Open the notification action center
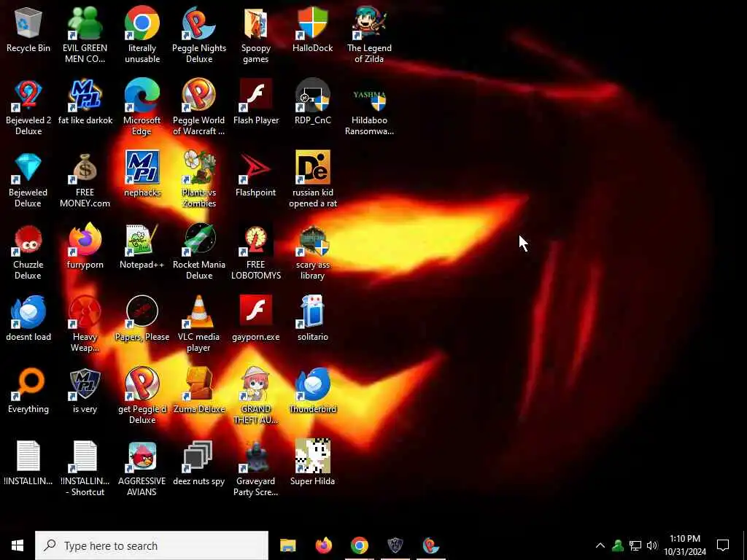The image size is (747, 560). click(723, 545)
